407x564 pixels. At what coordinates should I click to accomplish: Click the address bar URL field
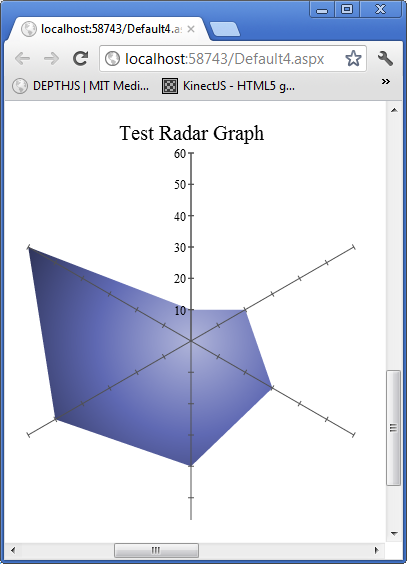coord(224,59)
